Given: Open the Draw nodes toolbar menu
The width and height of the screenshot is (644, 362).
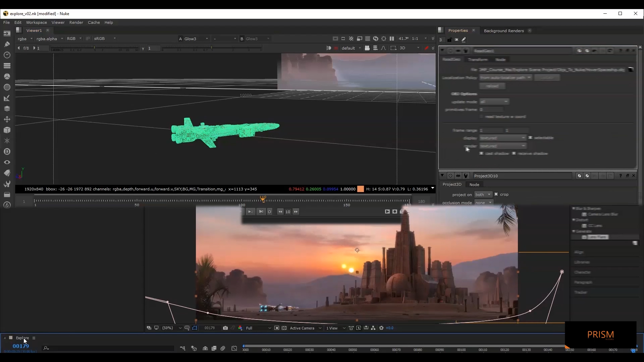Looking at the screenshot, I should pyautogui.click(x=7, y=44).
